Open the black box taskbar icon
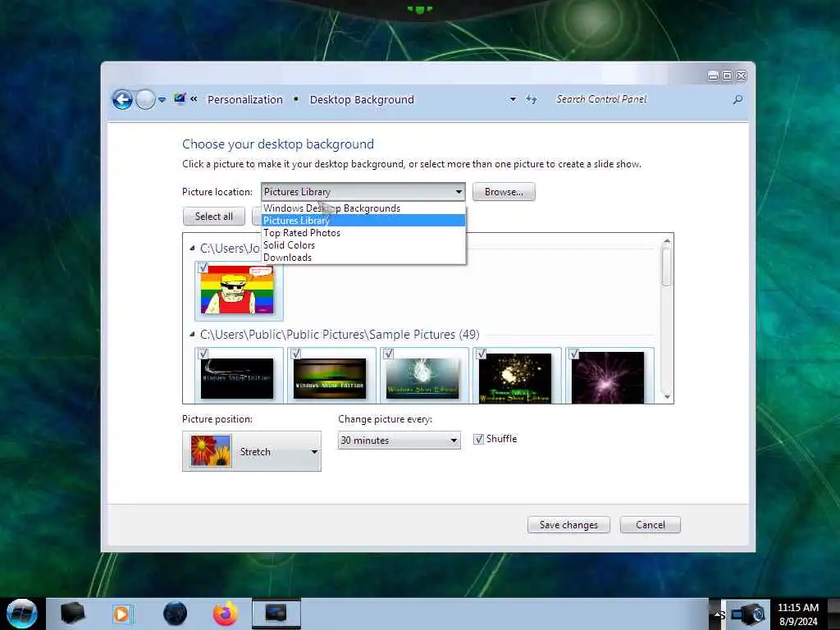 click(x=72, y=614)
